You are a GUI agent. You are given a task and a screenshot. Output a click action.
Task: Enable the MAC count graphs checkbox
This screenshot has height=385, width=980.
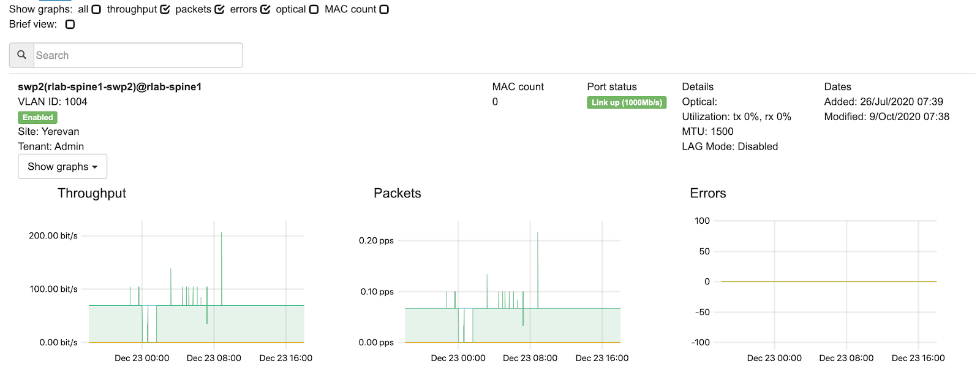[x=384, y=9]
